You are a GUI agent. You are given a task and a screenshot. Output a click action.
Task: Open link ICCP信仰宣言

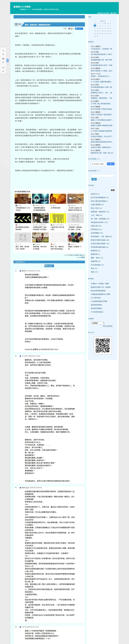coord(96,298)
